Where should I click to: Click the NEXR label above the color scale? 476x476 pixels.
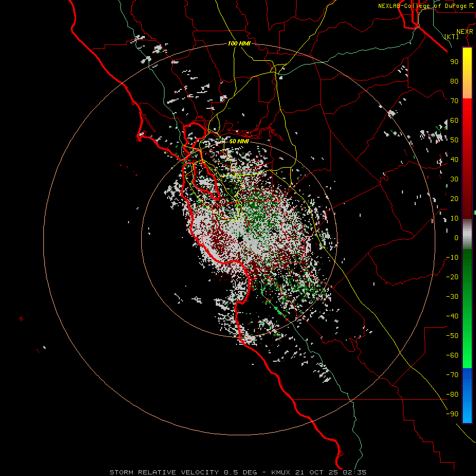tap(465, 32)
